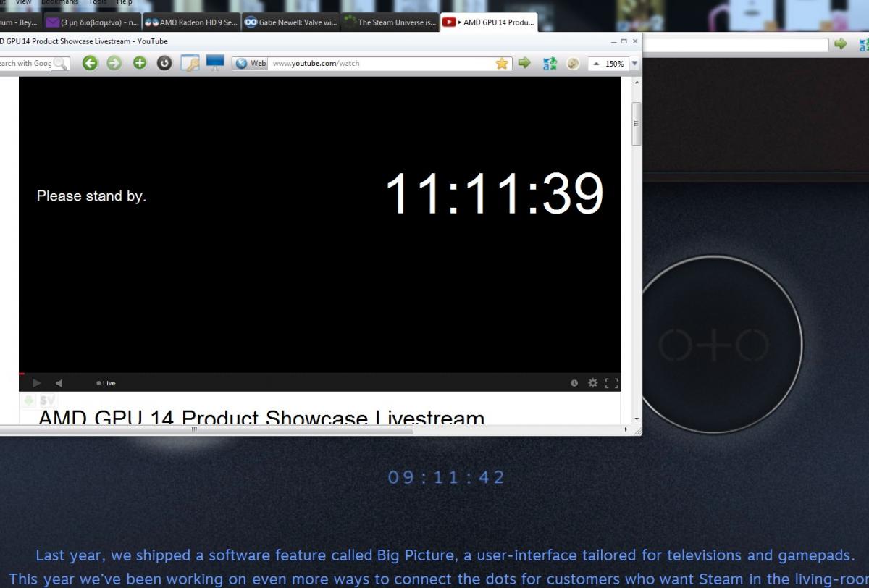Open the key and page password icon

[x=190, y=63]
